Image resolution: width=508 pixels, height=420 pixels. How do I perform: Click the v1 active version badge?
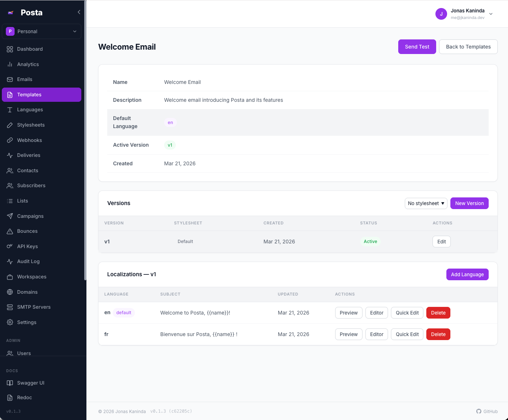pos(170,145)
